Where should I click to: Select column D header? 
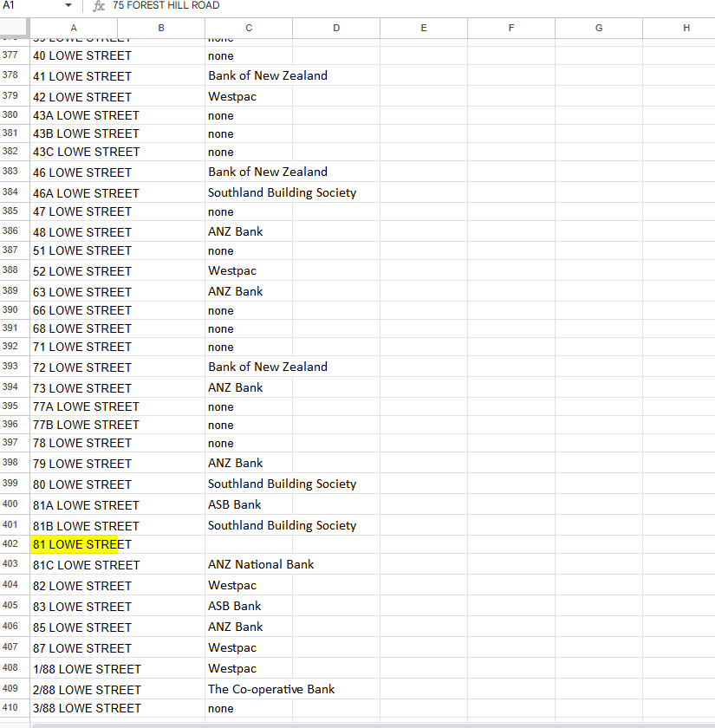tap(336, 29)
